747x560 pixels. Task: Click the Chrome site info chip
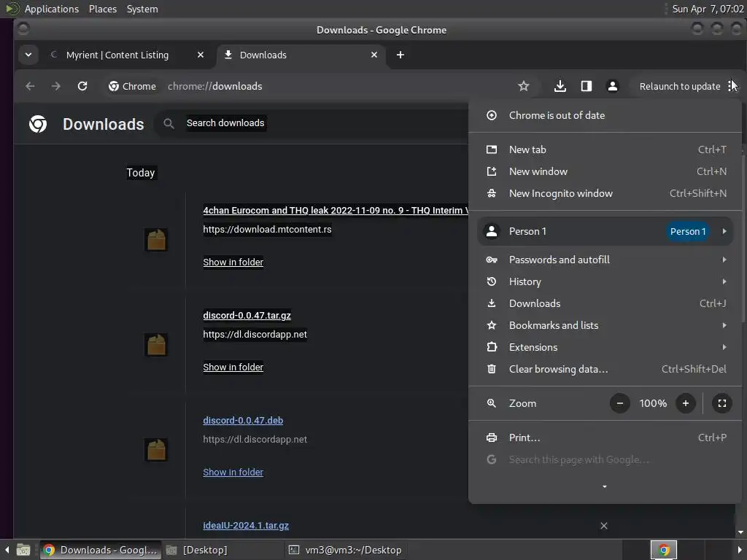click(x=133, y=86)
